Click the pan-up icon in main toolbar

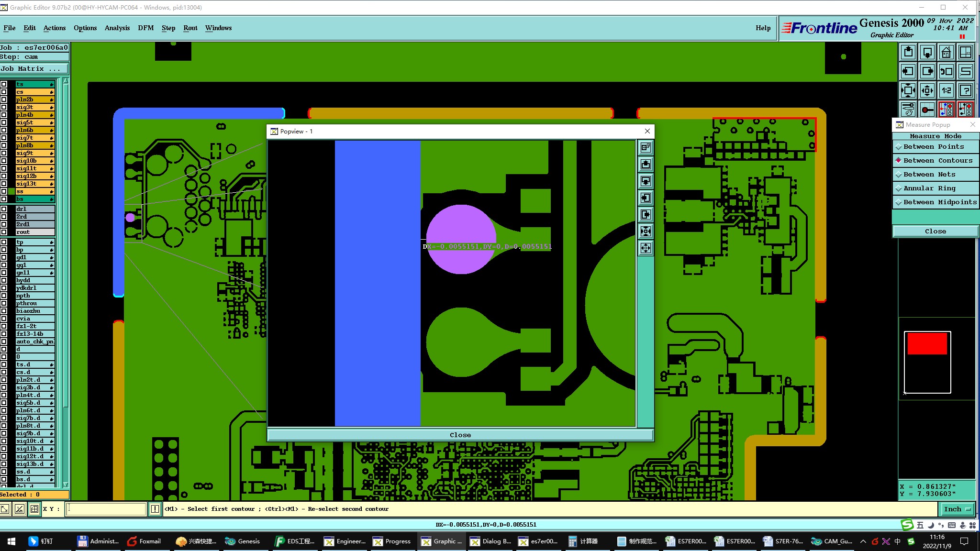(908, 52)
